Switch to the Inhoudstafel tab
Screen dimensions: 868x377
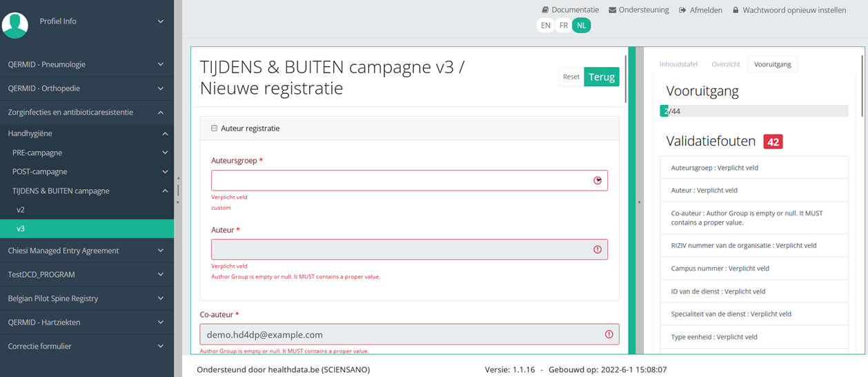(x=678, y=64)
